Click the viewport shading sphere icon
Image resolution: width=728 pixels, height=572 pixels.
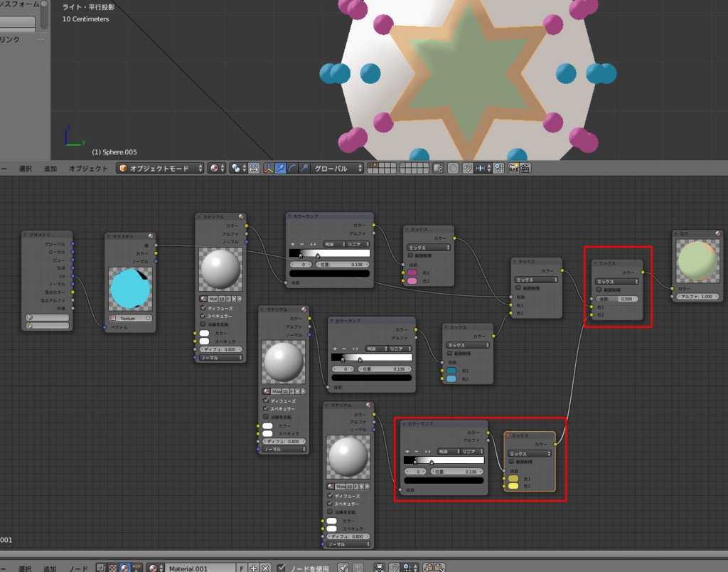click(x=216, y=168)
